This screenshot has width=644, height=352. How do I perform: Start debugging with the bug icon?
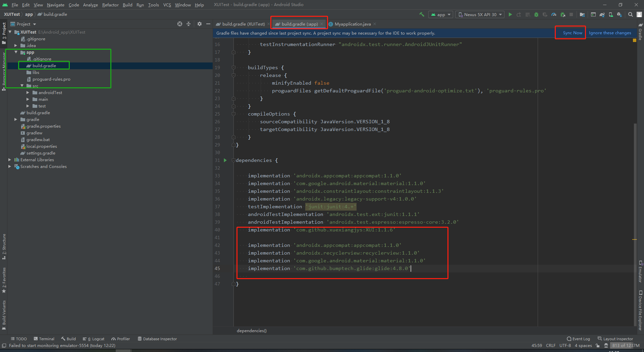click(x=536, y=14)
